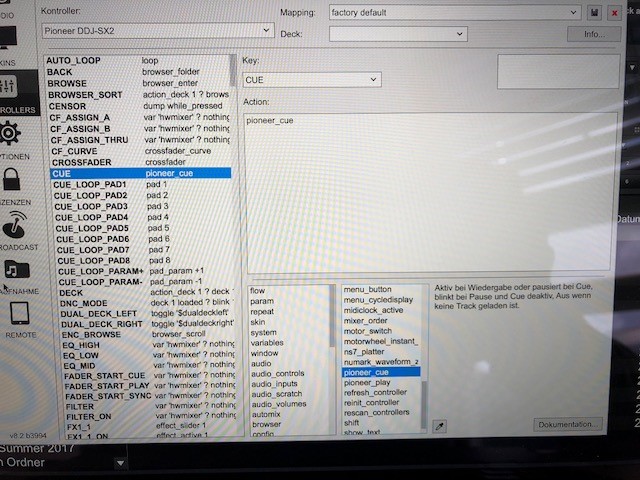Image resolution: width=640 pixels, height=480 pixels.
Task: Select the CF_ASSIGN_THRU mapping row
Action: 140,140
